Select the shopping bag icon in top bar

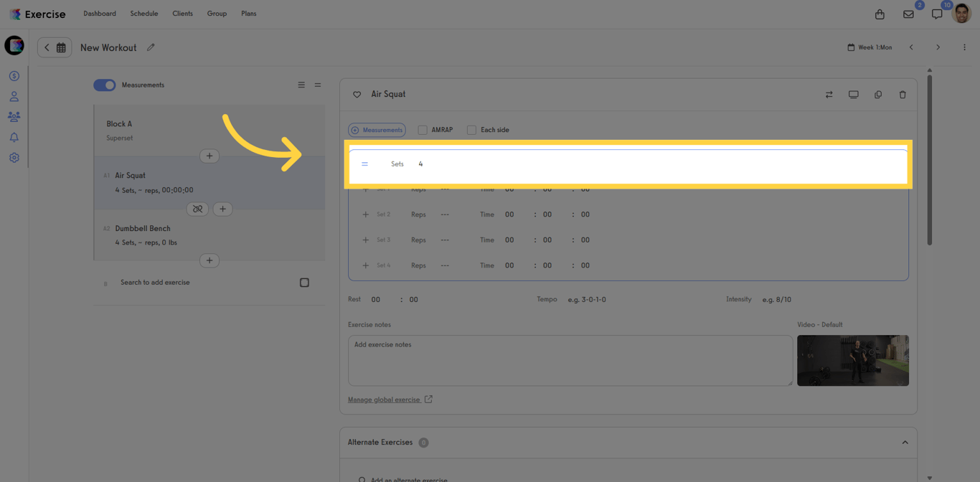(880, 13)
